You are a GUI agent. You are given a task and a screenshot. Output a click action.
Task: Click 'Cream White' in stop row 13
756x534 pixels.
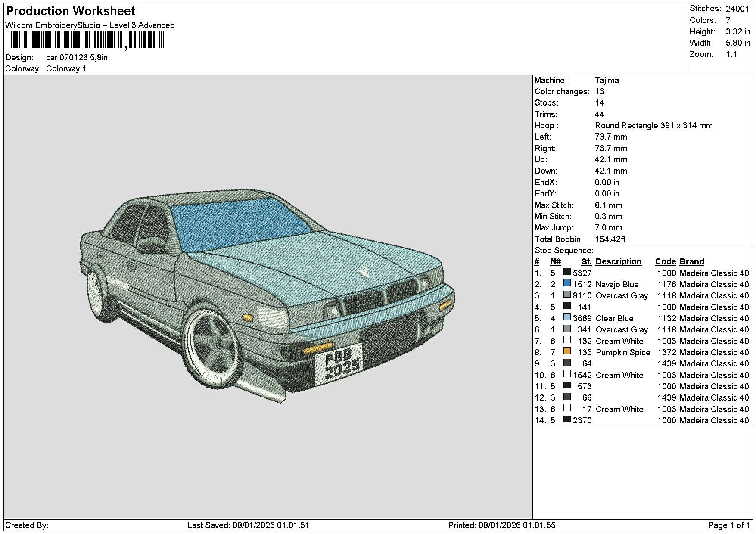point(619,410)
